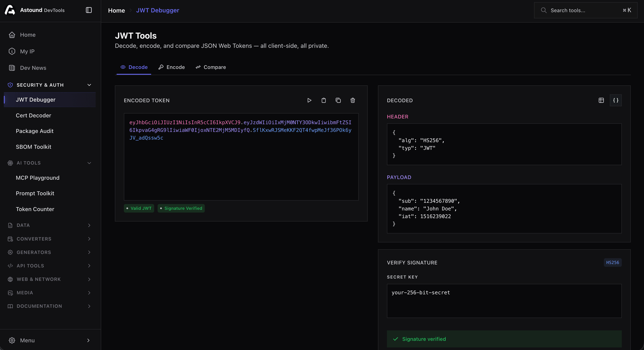Click the Astound DevTools logo
This screenshot has width=644, height=350.
coord(10,10)
